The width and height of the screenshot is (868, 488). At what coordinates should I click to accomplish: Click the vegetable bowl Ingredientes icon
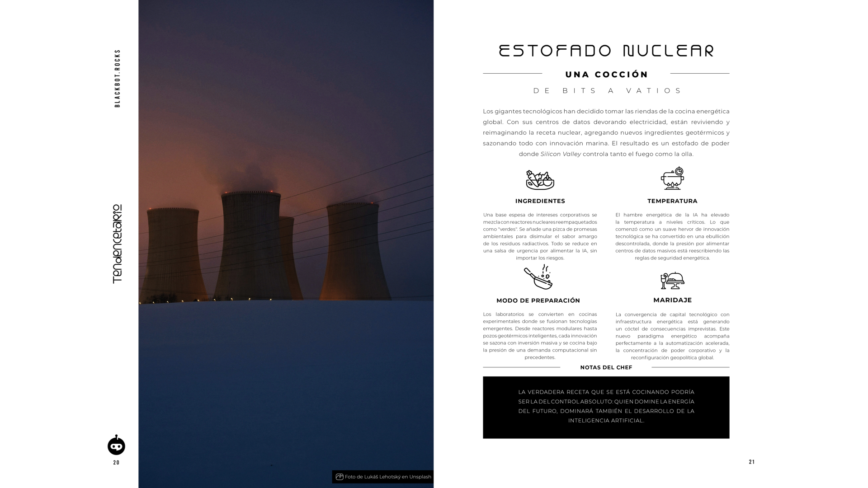[540, 180]
